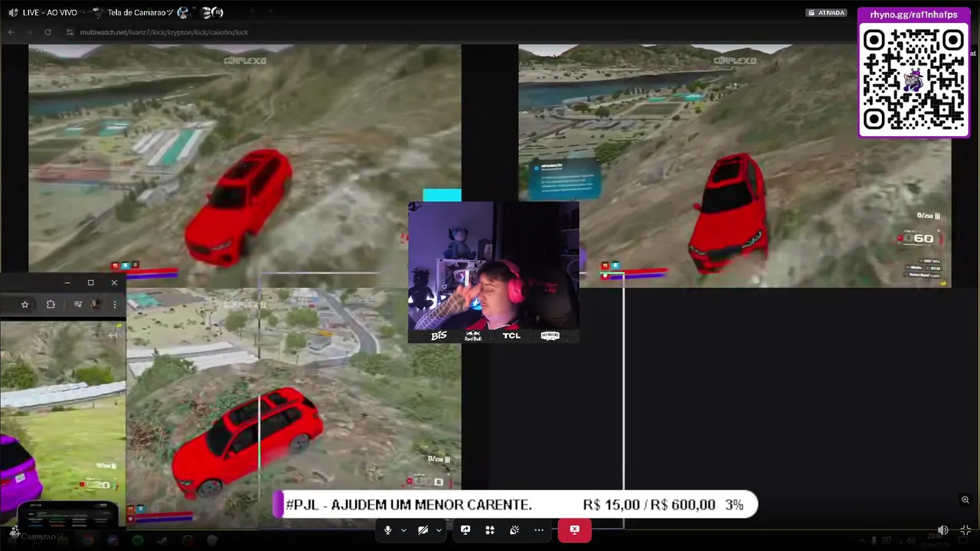Viewport: 980px width, 551px height.
Task: Mute the microphone in the call toolbar
Action: coord(388,530)
